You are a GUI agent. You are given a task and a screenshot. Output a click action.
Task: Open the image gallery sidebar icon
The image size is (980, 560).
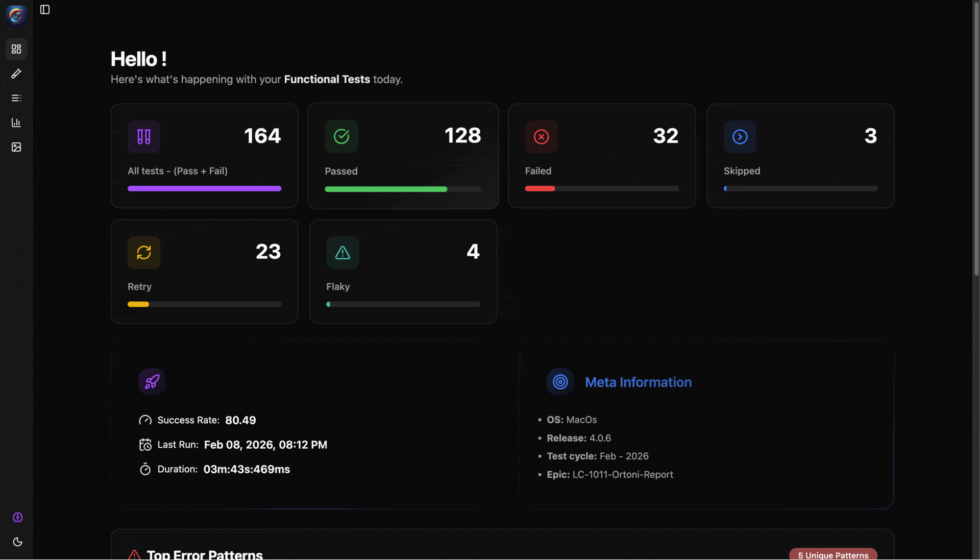(16, 147)
